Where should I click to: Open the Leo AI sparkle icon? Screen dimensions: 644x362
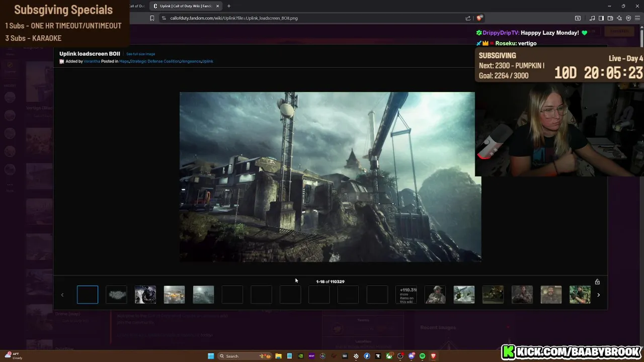coord(619,18)
